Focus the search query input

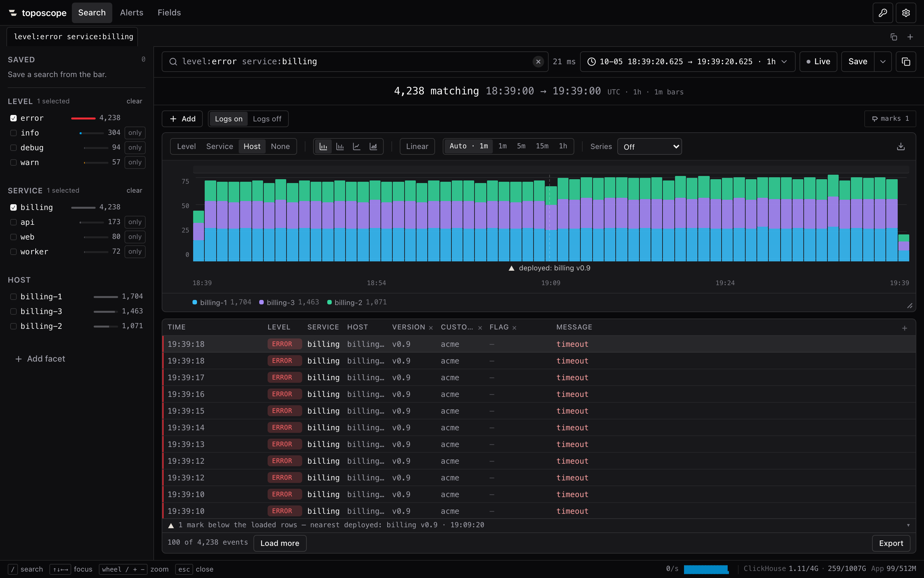tap(355, 62)
